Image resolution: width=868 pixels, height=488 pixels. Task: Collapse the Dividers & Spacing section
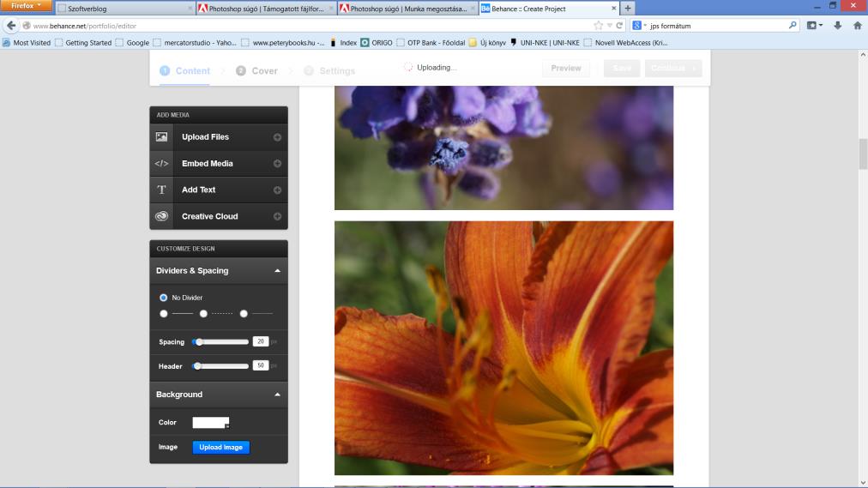pos(277,271)
